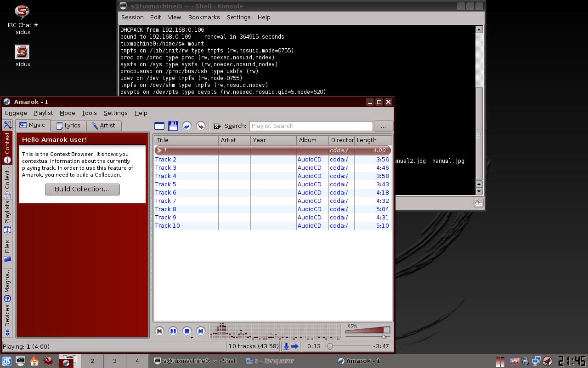Open the View menu in Konsole
588x368 pixels.
point(174,17)
